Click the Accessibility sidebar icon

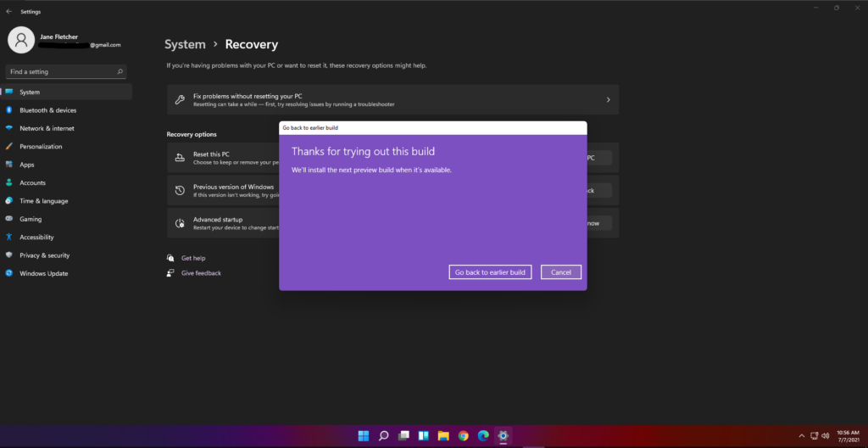[x=9, y=238]
